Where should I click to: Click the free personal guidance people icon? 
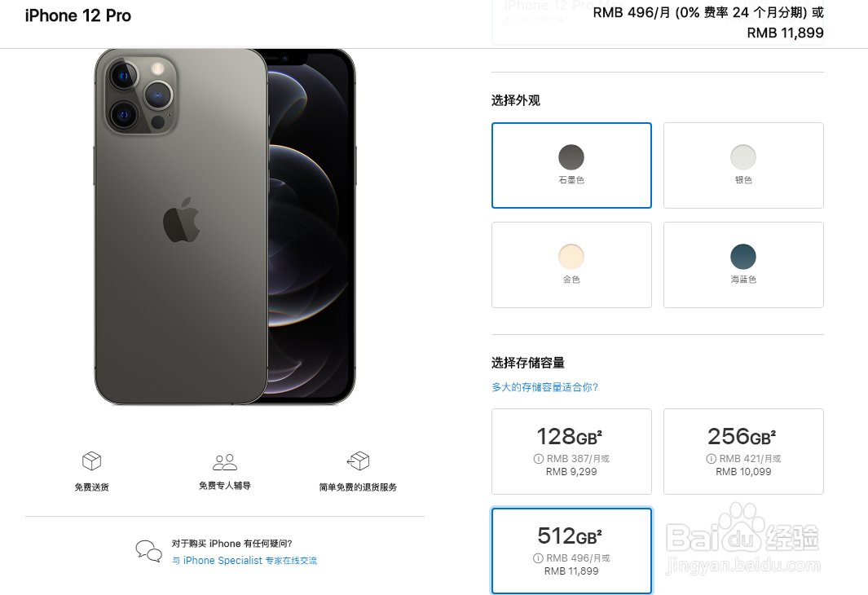tap(225, 461)
